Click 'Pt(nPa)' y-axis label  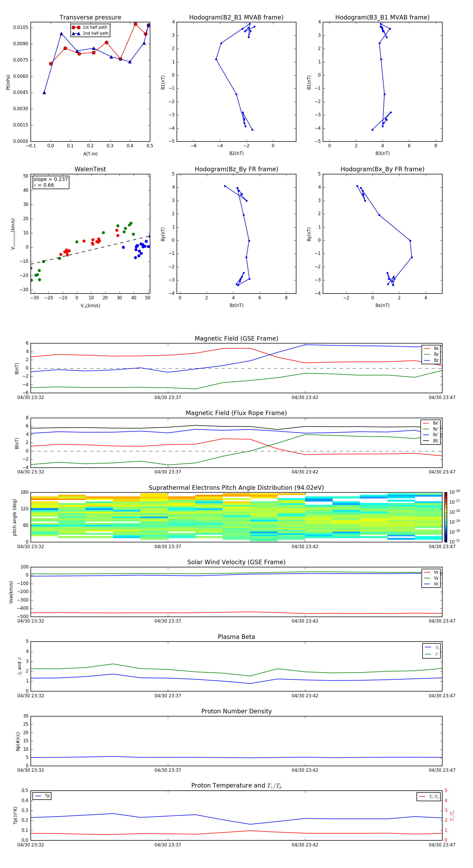(x=8, y=82)
